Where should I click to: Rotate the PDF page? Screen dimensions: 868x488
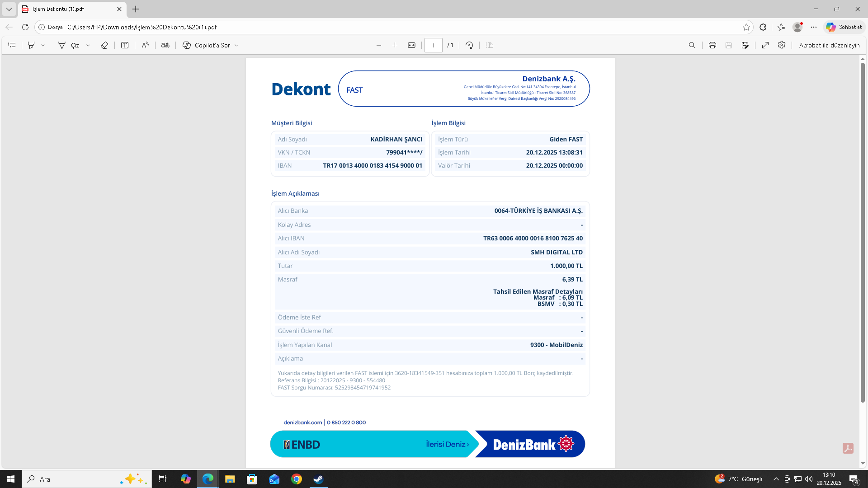point(469,45)
